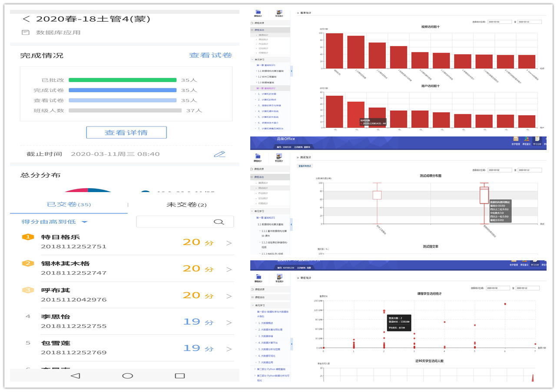Click the 查看所有测试 button
557x392 pixels.
tap(305, 166)
